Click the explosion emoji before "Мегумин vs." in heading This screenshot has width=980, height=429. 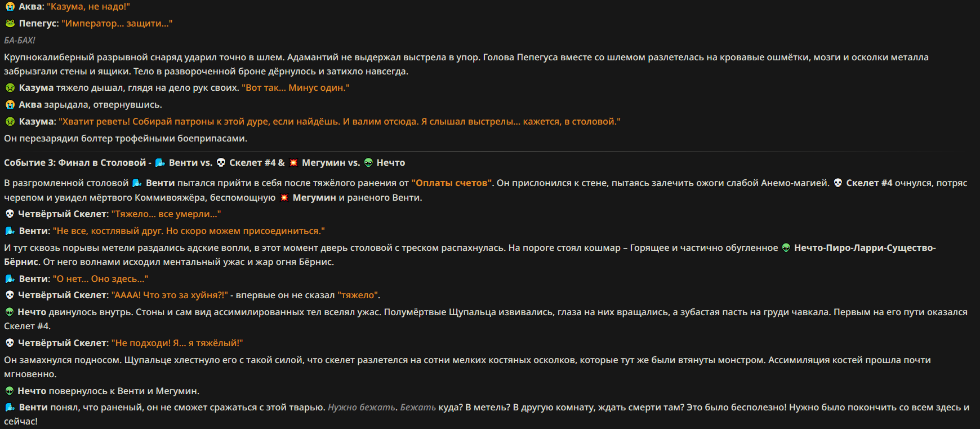point(293,163)
